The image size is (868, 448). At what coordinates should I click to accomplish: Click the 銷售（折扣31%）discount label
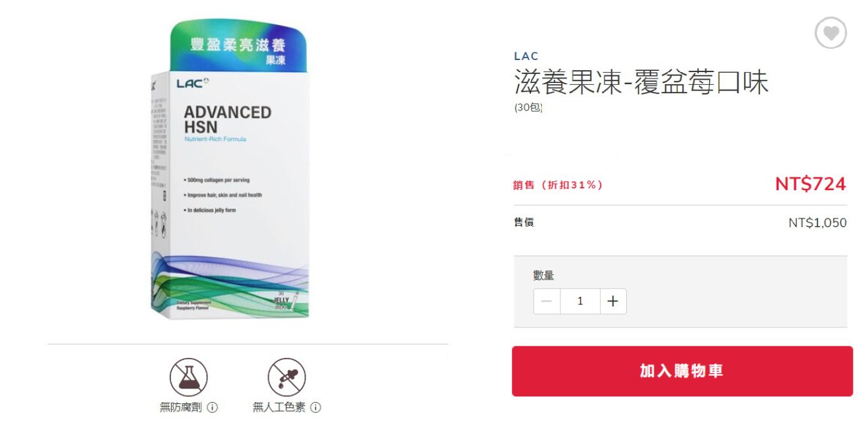click(558, 185)
